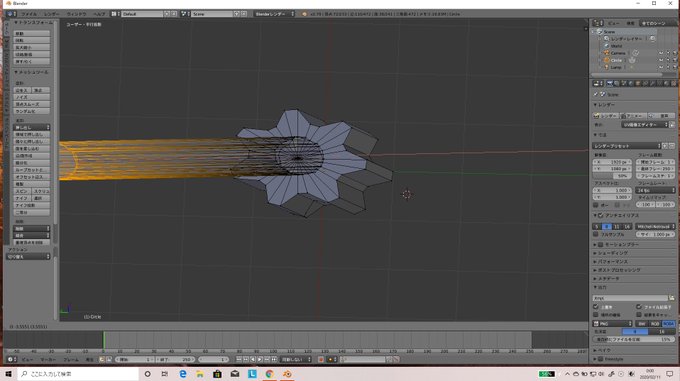The height and width of the screenshot is (381, 680).
Task: Open the Window menu in the top bar
Action: 77,14
